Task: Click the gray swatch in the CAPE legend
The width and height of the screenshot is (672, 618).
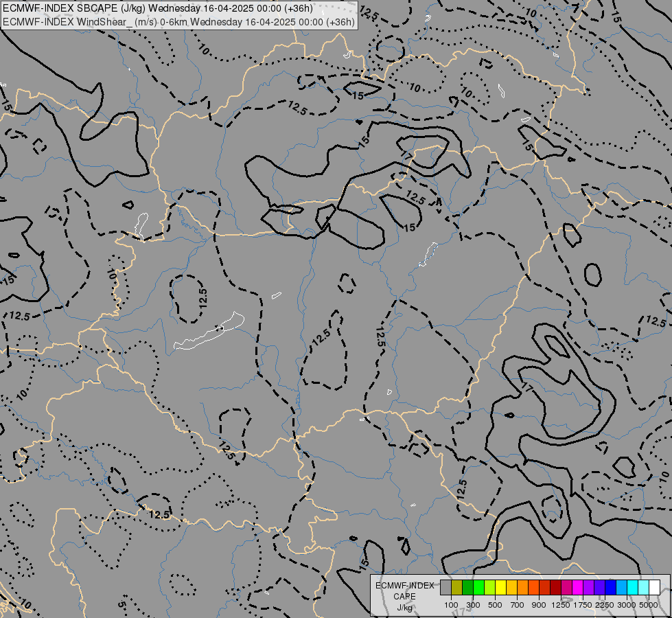Action: 445,588
